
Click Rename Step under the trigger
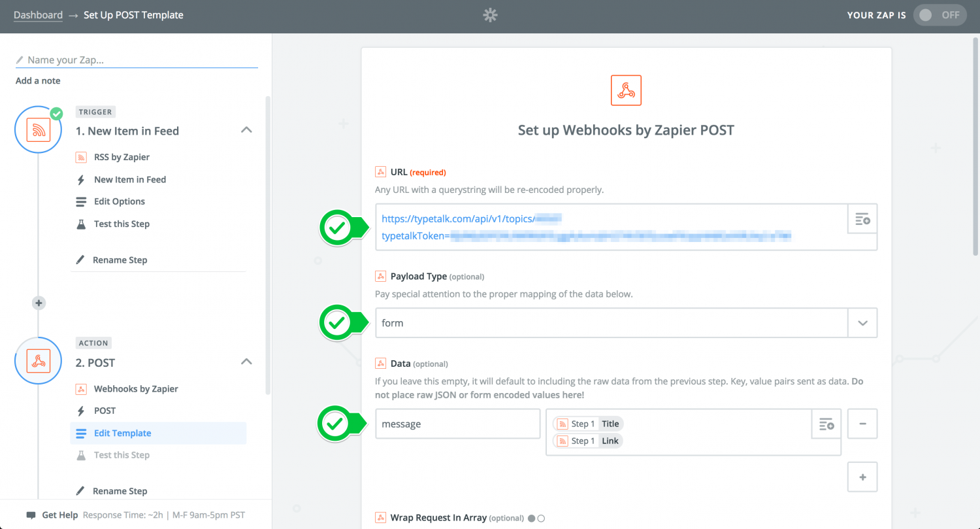pos(120,260)
